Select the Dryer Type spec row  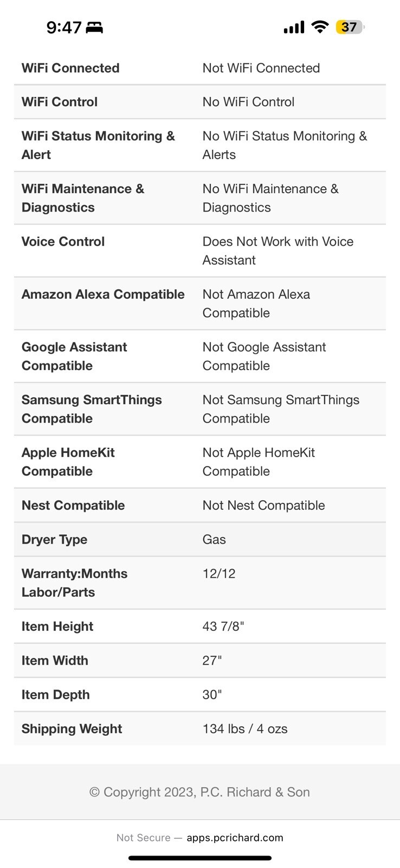[200, 539]
